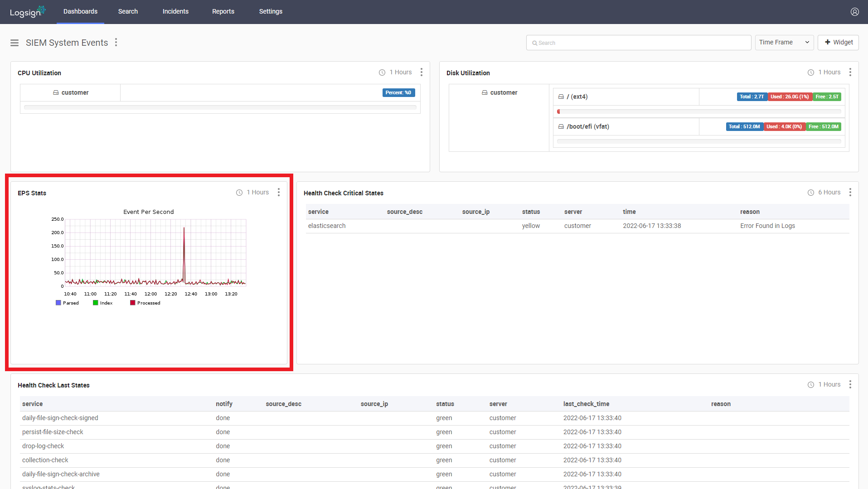Open CPU Utilization widget kebab menu
Viewport: 868px width, 489px height.
click(x=421, y=72)
